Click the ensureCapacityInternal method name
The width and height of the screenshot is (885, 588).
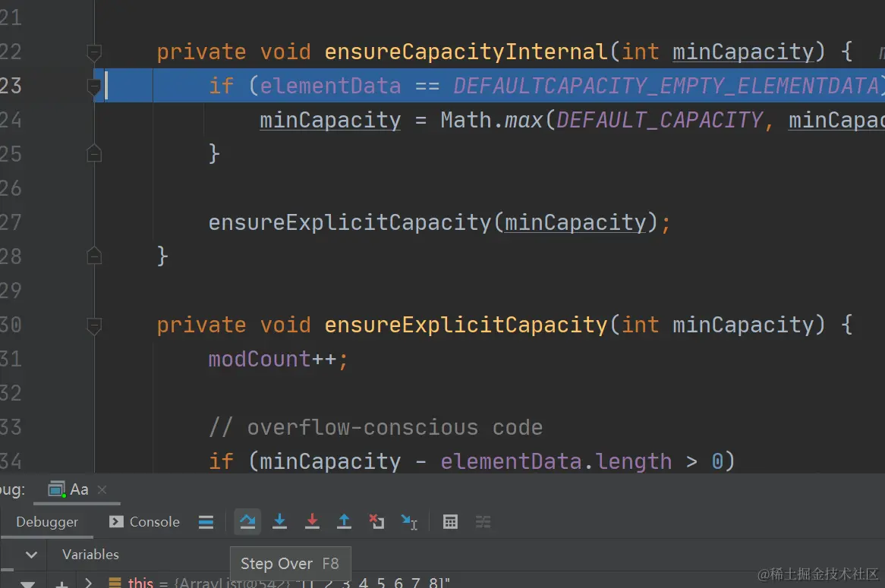pos(465,52)
